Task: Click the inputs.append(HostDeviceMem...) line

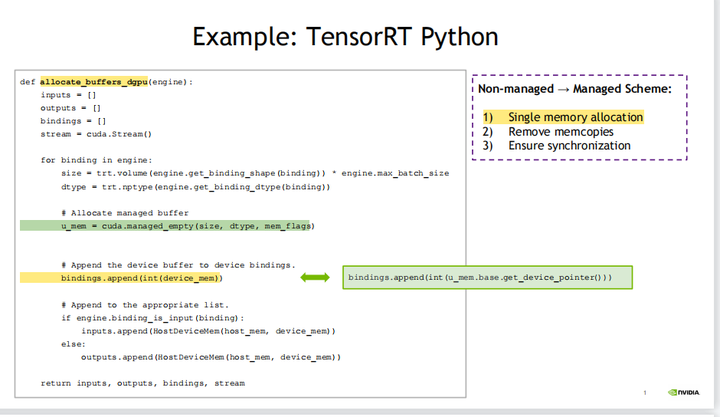Action: click(208, 331)
